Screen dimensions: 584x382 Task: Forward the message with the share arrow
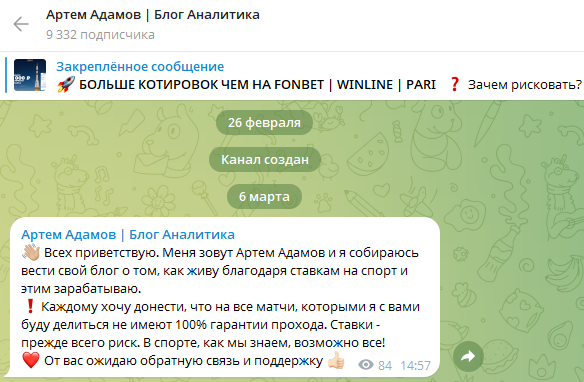tap(468, 356)
